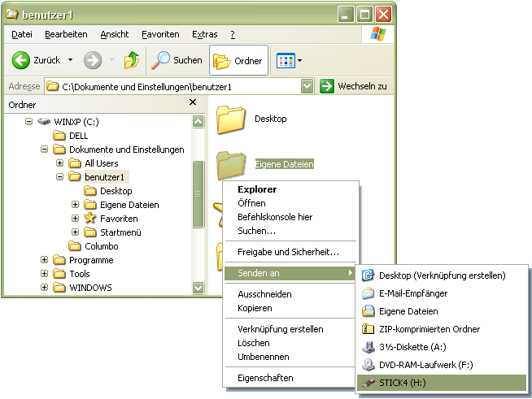Expand the Startmenü tree node
The image size is (532, 399).
click(76, 232)
